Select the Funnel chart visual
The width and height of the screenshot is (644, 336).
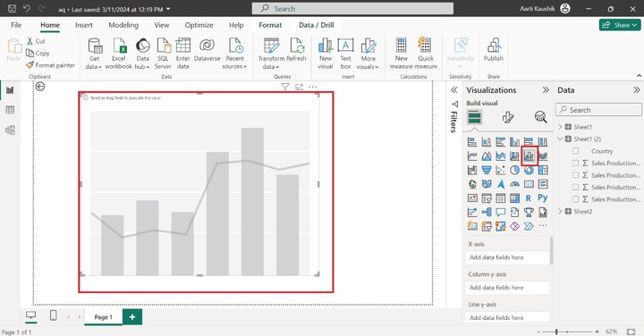[x=487, y=170]
